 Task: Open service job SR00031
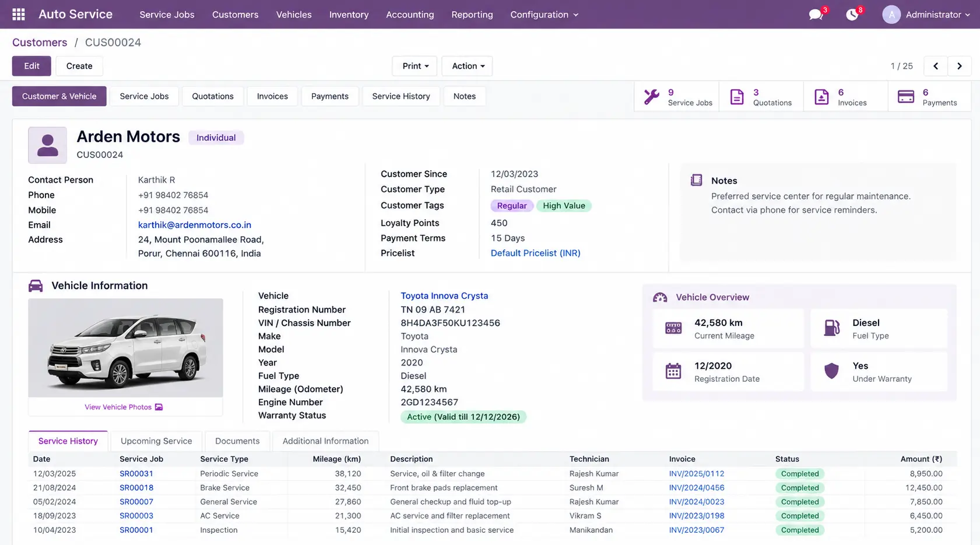(x=136, y=474)
